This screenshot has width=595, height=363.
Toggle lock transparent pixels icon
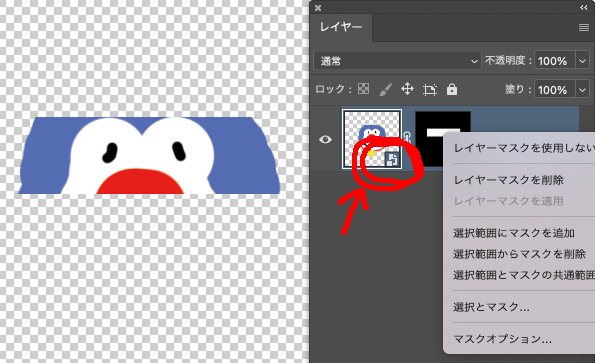point(364,89)
